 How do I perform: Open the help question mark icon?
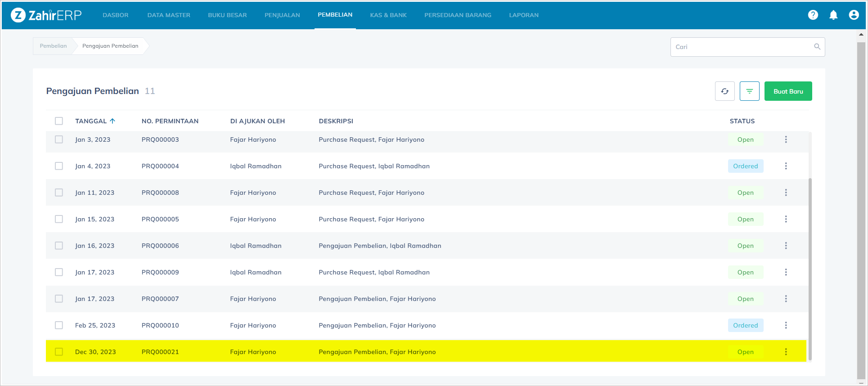813,15
